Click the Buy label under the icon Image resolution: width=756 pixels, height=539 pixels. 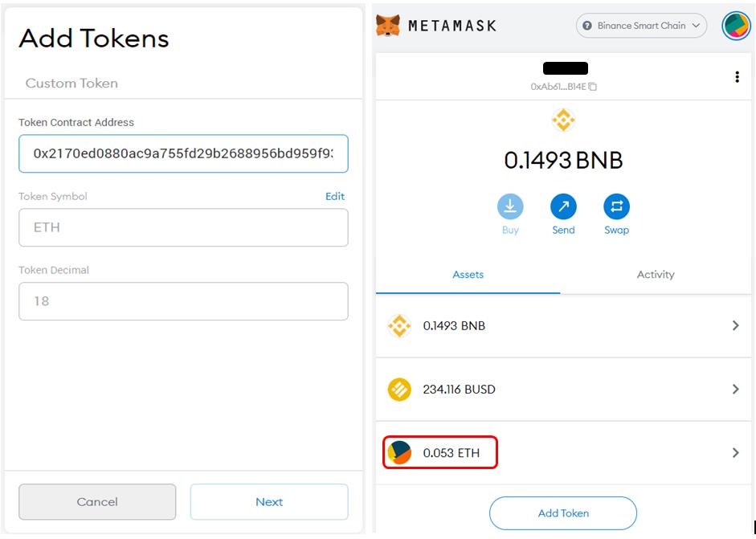tap(510, 230)
